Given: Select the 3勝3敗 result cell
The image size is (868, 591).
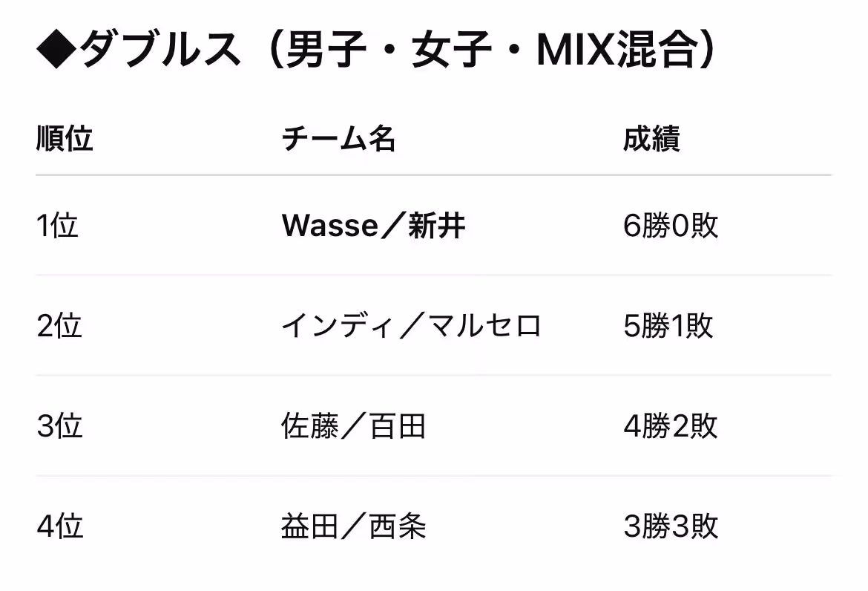Looking at the screenshot, I should (x=671, y=526).
